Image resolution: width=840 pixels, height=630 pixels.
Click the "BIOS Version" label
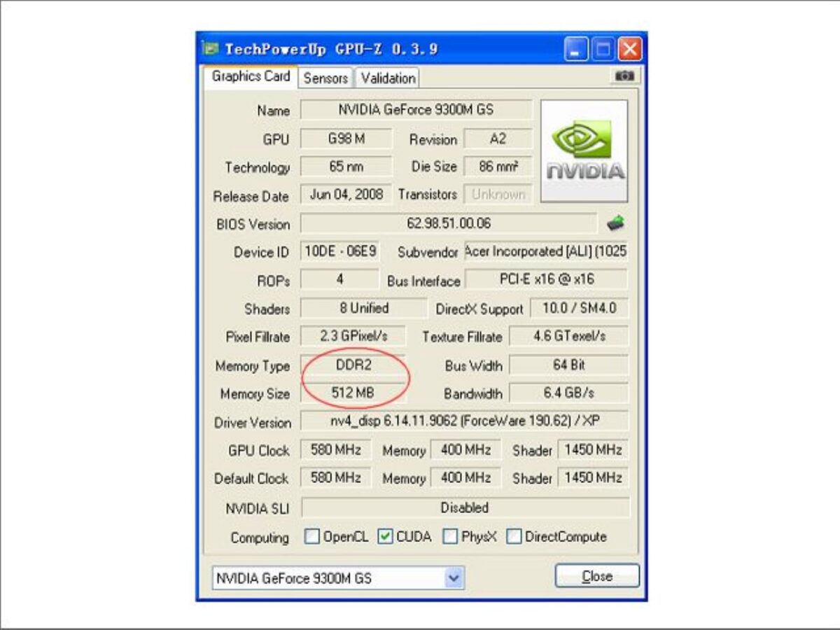click(x=253, y=225)
